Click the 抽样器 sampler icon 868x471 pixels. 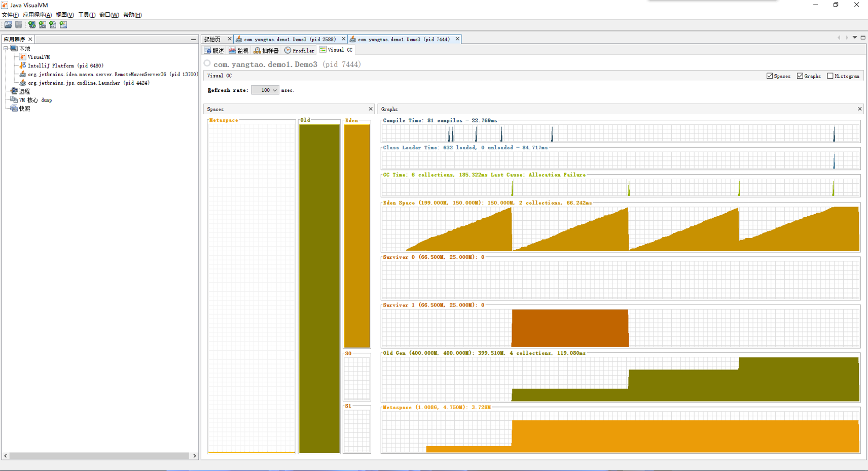pyautogui.click(x=258, y=50)
